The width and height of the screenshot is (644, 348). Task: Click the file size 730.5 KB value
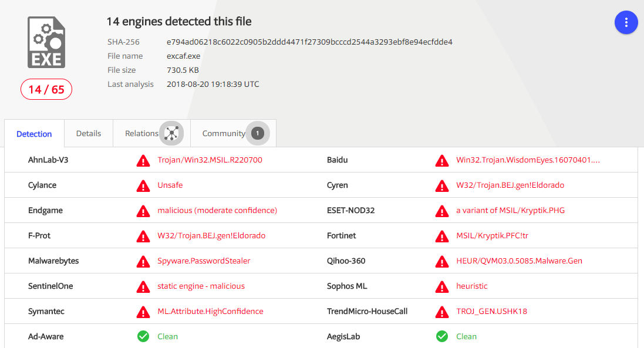point(183,70)
